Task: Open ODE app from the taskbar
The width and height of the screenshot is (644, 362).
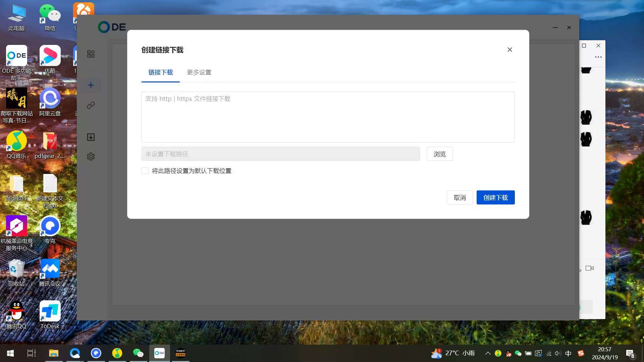Action: coord(159,353)
